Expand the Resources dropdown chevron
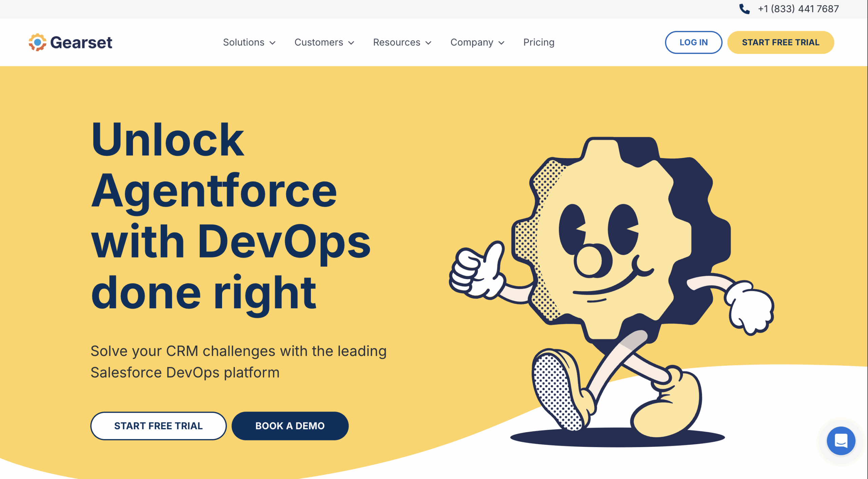This screenshot has width=868, height=479. click(x=428, y=43)
